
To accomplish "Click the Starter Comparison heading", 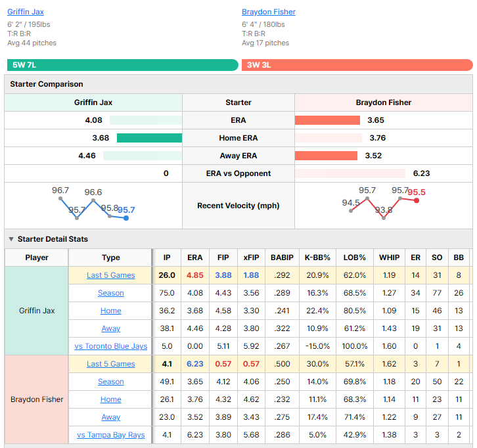I will [47, 84].
